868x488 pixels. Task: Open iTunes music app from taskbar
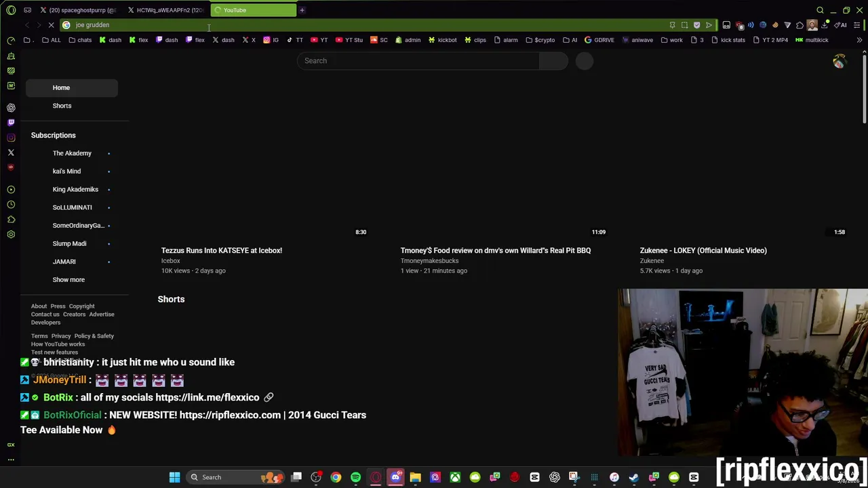[614, 477]
